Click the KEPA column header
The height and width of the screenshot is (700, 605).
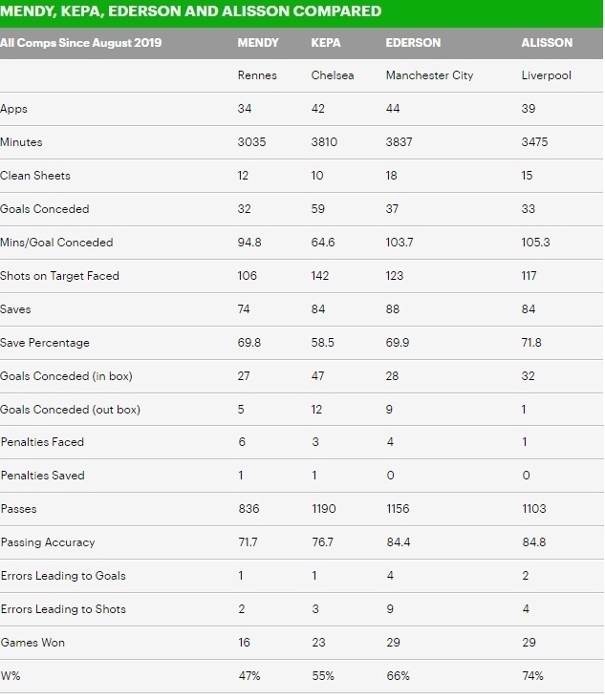coord(325,43)
